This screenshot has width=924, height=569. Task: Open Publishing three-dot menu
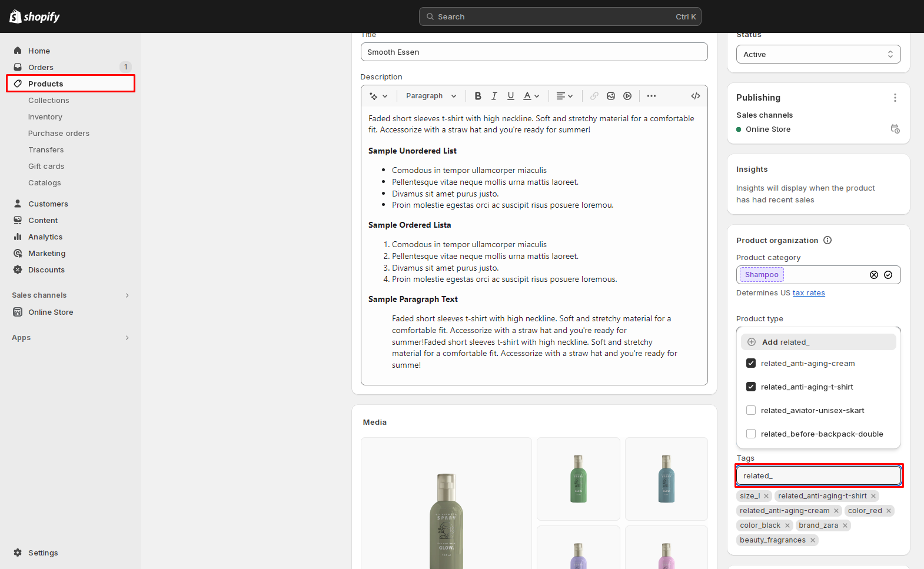895,98
